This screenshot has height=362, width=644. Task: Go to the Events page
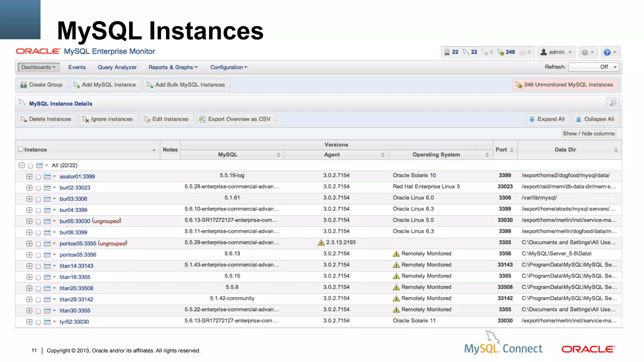click(77, 67)
